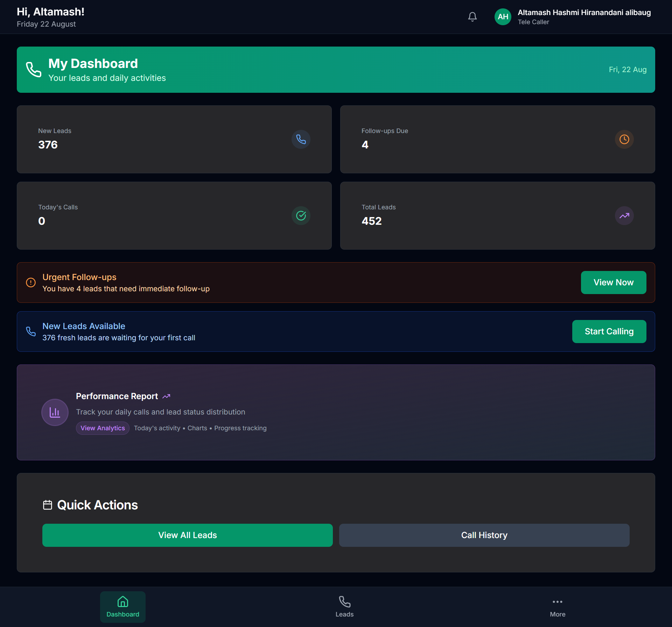The image size is (672, 627).
Task: Open Call History
Action: point(484,535)
